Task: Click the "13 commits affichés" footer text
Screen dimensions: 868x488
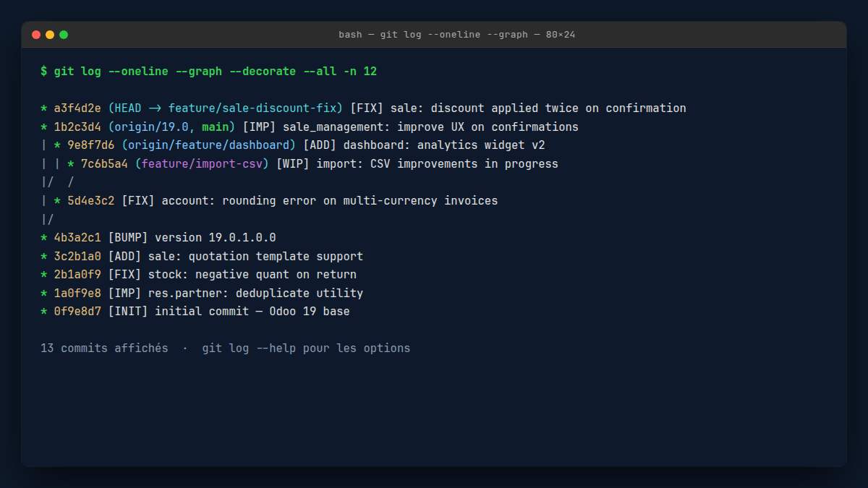Action: (104, 348)
